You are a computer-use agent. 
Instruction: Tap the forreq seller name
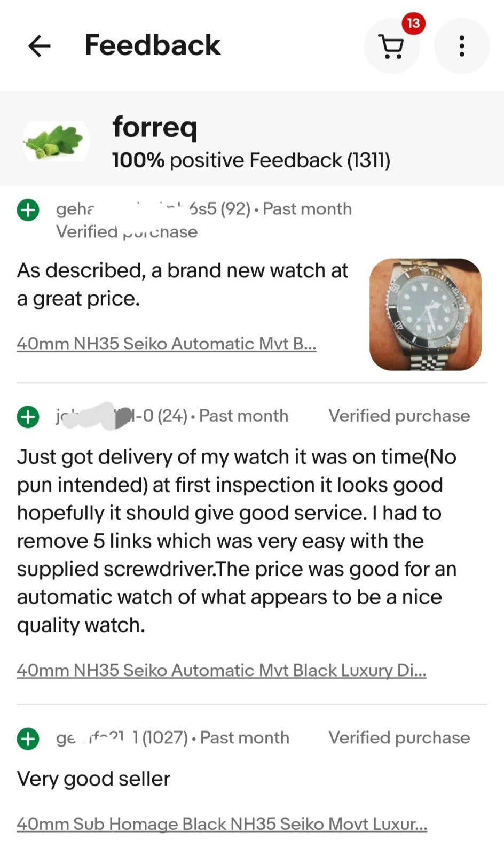click(155, 127)
